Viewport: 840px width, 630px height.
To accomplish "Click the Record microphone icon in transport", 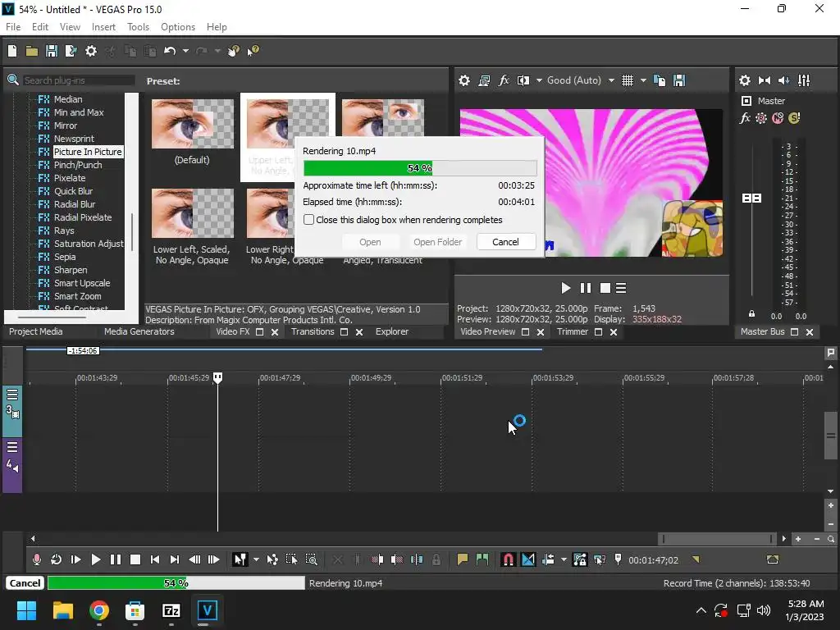I will coord(36,559).
